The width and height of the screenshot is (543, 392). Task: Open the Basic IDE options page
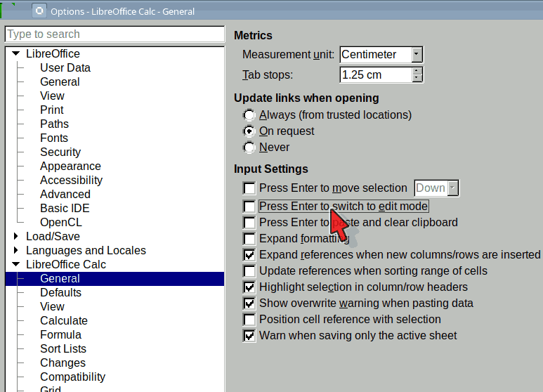(65, 208)
